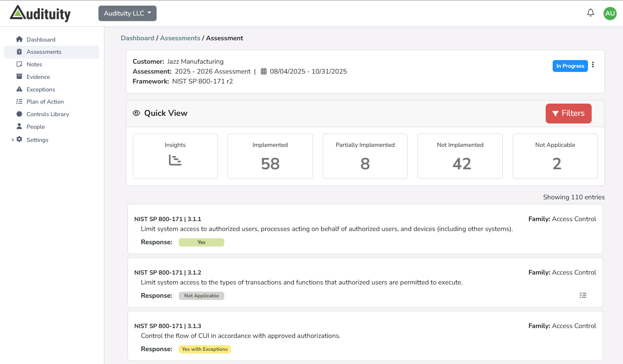Open Notes via its sidebar icon
Image resolution: width=623 pixels, height=364 pixels.
tap(19, 64)
